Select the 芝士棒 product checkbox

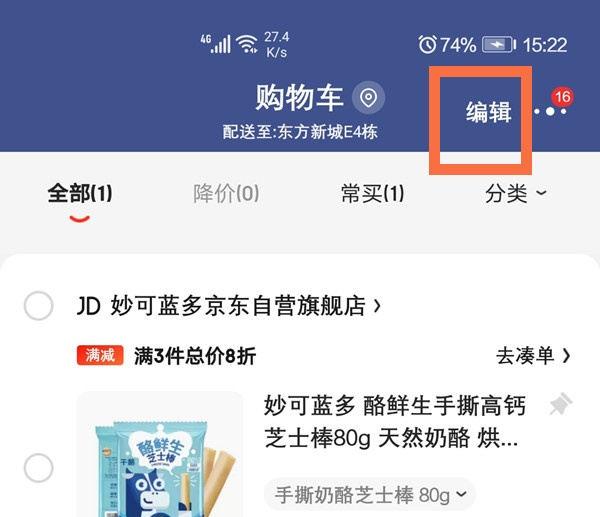click(x=38, y=468)
